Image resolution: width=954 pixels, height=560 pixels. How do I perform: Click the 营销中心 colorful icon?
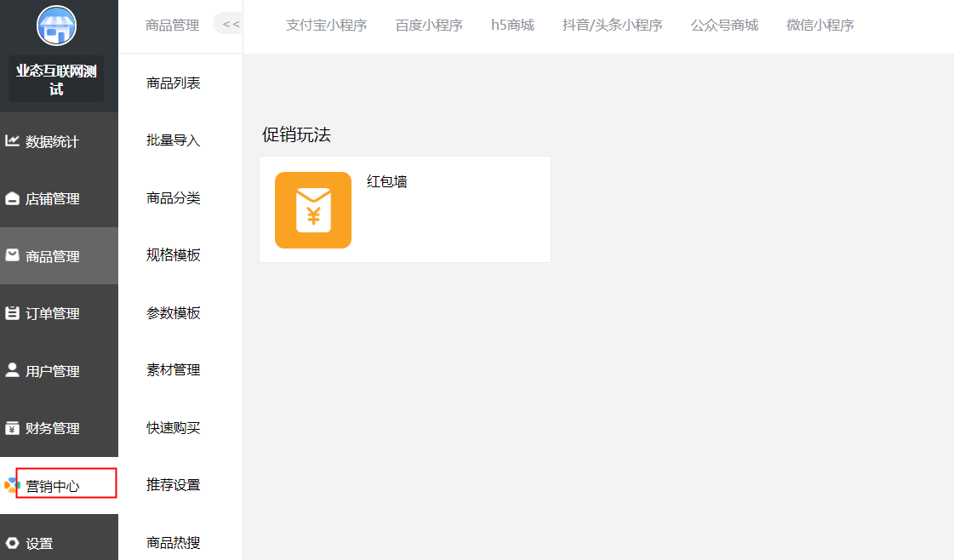click(12, 485)
